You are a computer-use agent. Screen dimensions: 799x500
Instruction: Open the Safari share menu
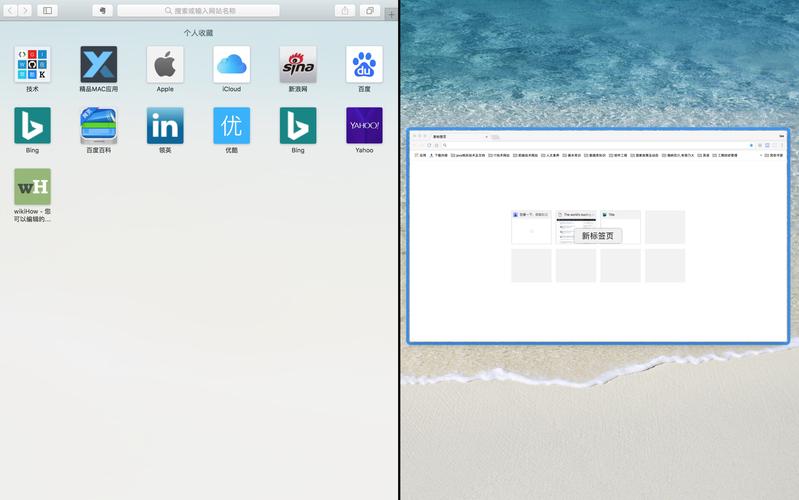tap(345, 10)
